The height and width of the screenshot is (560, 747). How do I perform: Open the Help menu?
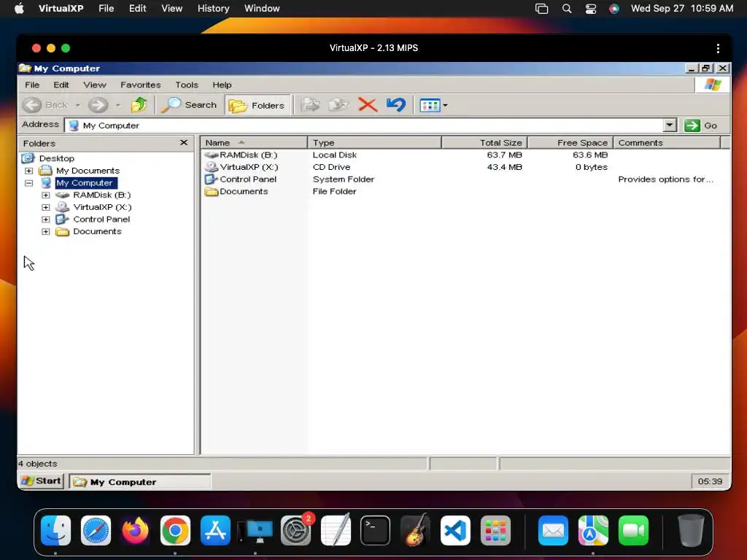pos(222,85)
